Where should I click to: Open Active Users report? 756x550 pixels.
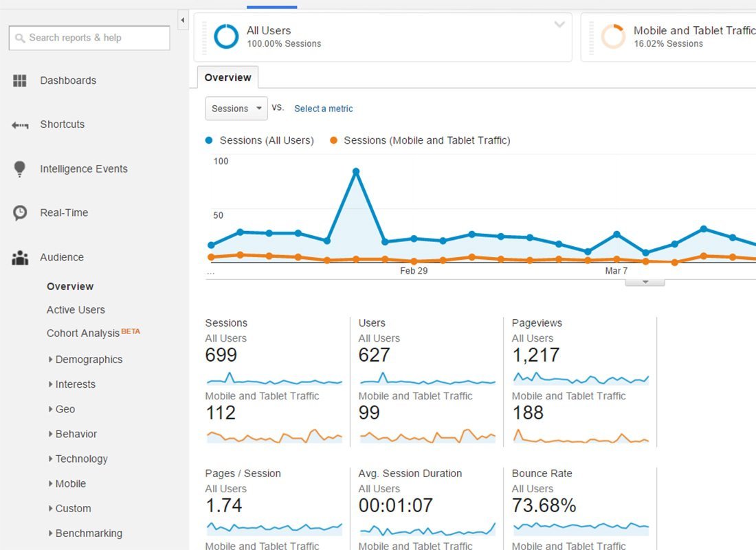(76, 310)
